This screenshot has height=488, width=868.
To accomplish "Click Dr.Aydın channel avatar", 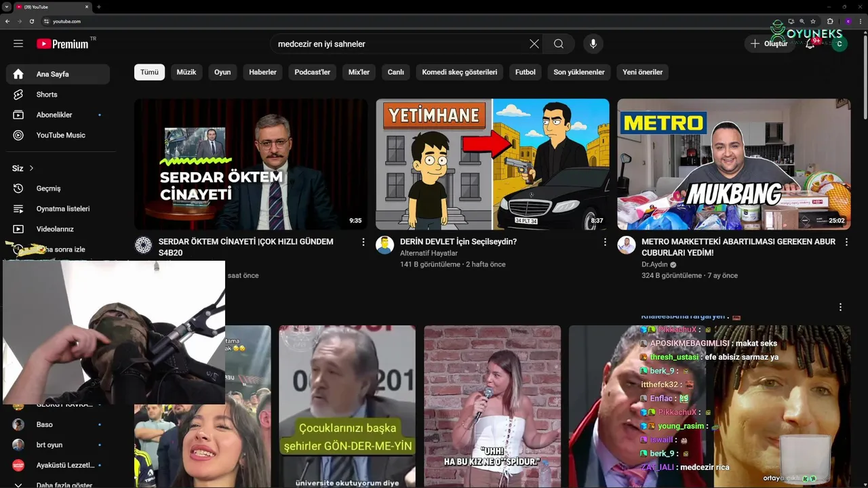I will (x=626, y=245).
